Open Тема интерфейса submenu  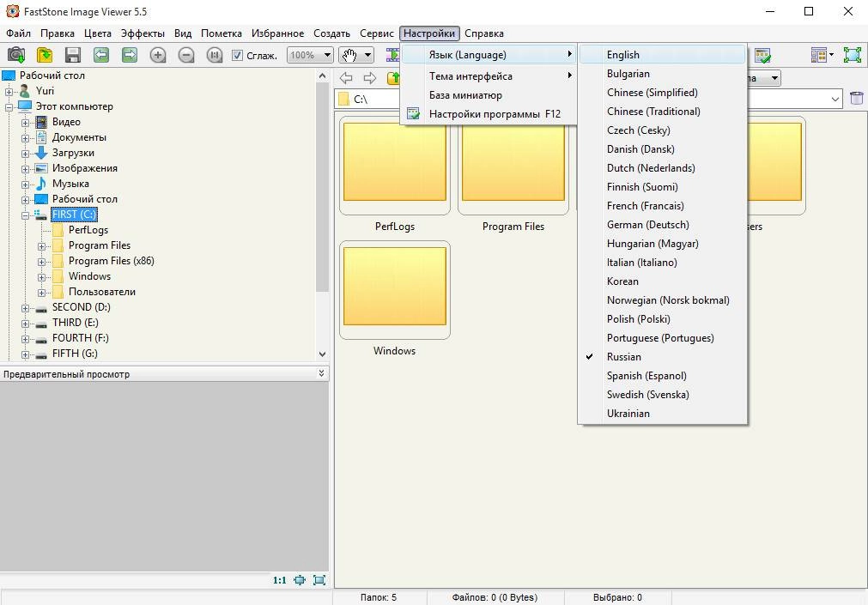pyautogui.click(x=489, y=76)
